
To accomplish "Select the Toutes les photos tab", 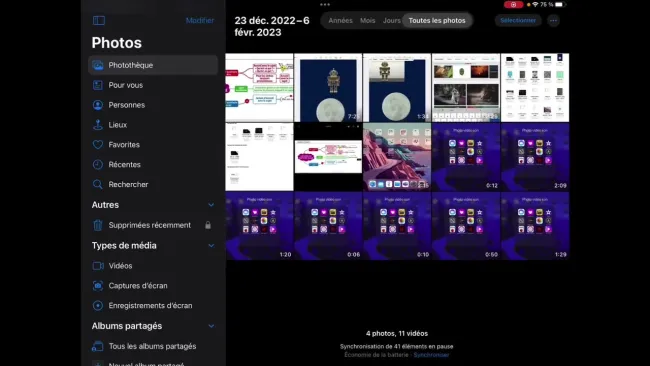I will 437,20.
